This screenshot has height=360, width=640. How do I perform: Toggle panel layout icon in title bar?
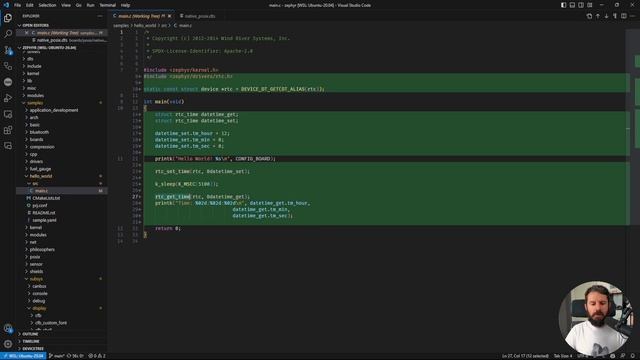(572, 5)
